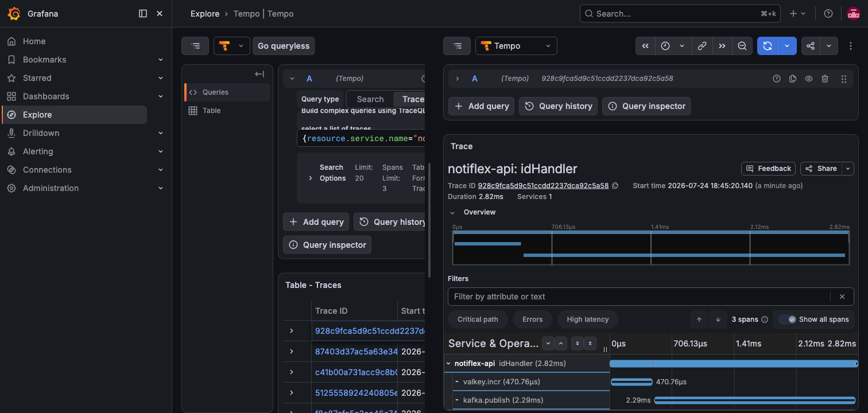Open the user profile avatar
868x413 pixels.
[x=853, y=14]
